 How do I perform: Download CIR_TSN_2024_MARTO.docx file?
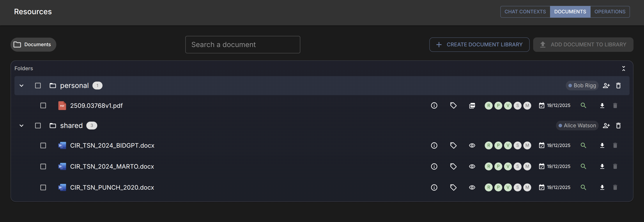[x=602, y=166]
